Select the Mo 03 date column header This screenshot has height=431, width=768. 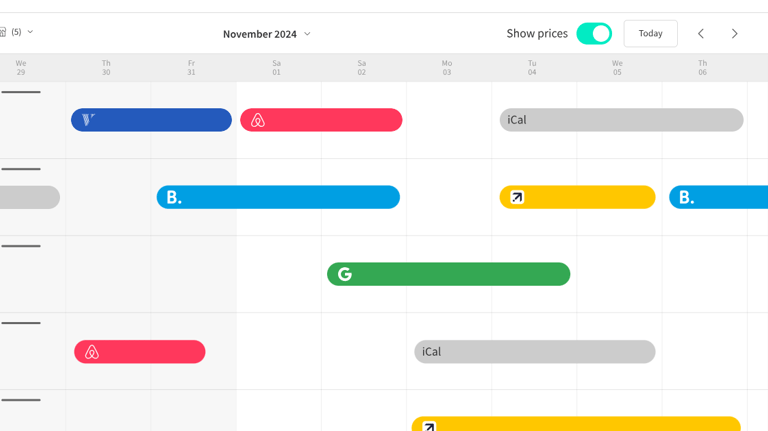click(447, 67)
